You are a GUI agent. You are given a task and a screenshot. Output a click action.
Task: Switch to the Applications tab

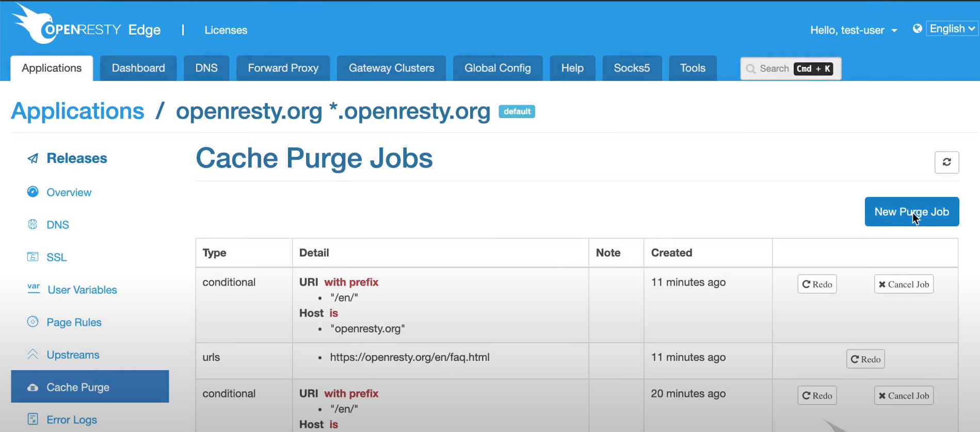(52, 68)
